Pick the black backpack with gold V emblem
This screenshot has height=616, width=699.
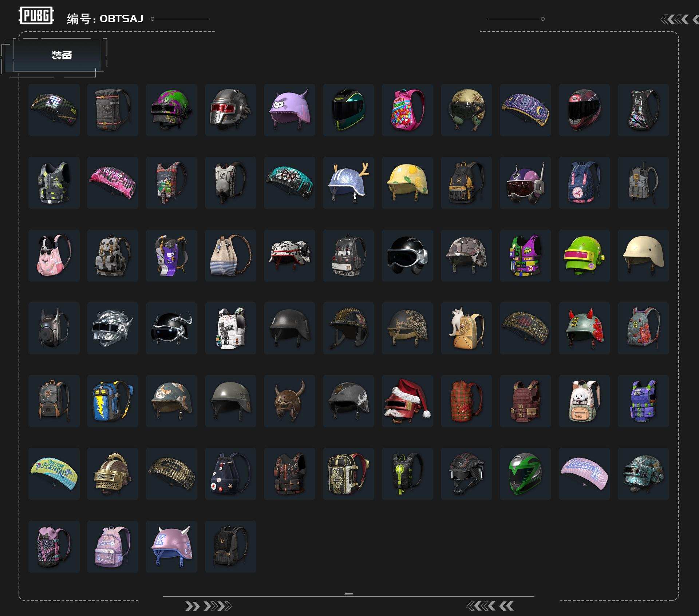tap(230, 547)
